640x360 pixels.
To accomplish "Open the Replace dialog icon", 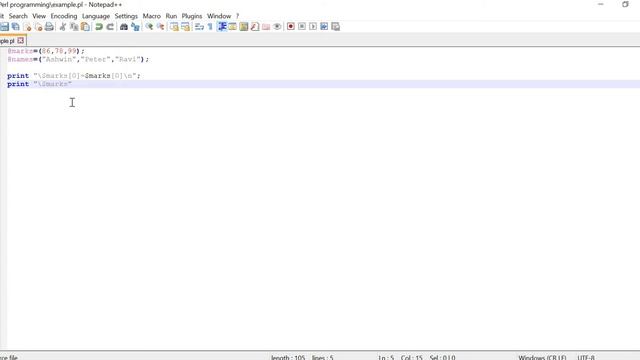I will [x=135, y=27].
